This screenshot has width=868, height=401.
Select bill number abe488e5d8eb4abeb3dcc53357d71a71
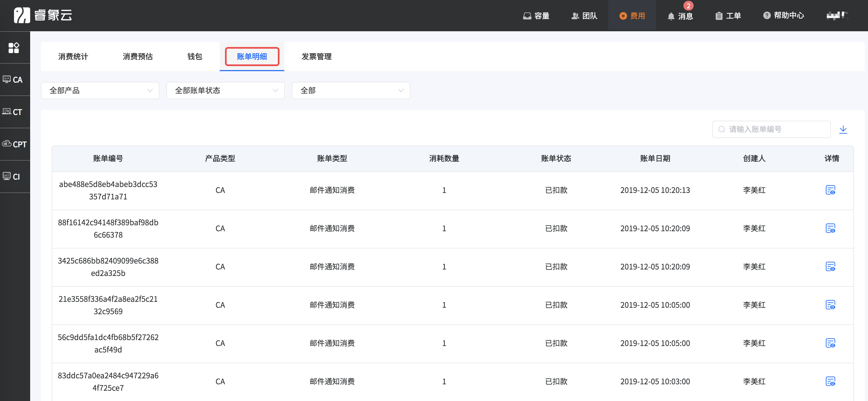tap(108, 190)
